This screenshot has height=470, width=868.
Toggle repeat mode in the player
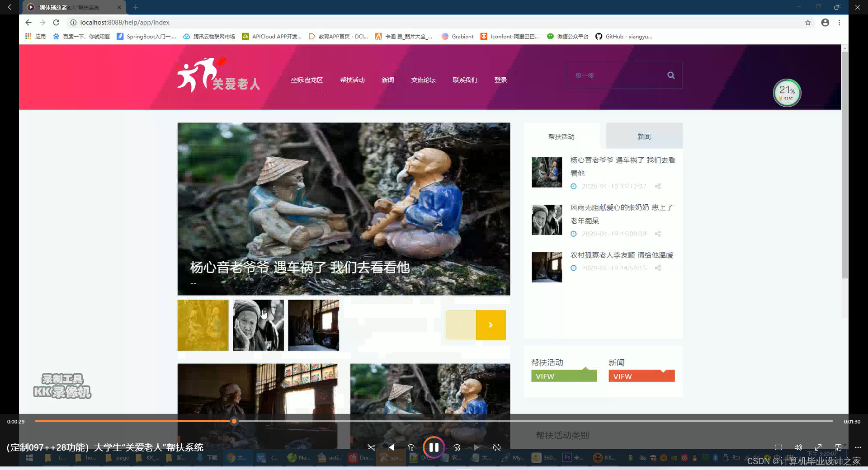[x=497, y=447]
